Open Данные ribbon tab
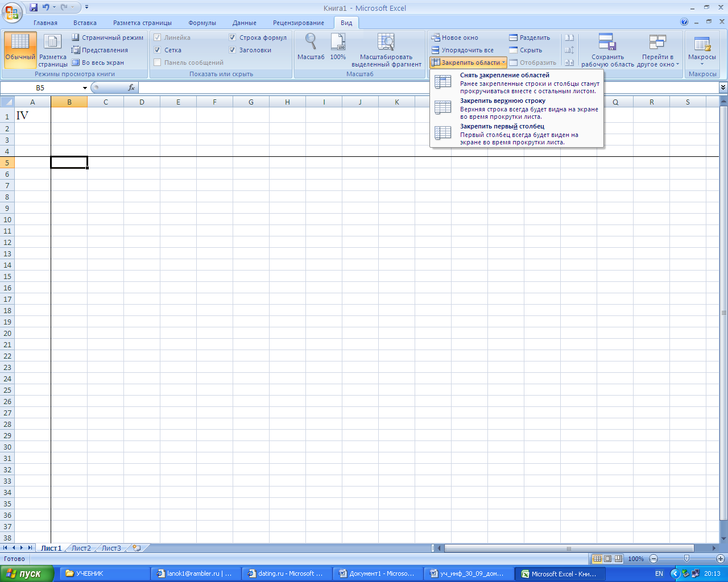Viewport: 728px width, 582px height. point(245,23)
